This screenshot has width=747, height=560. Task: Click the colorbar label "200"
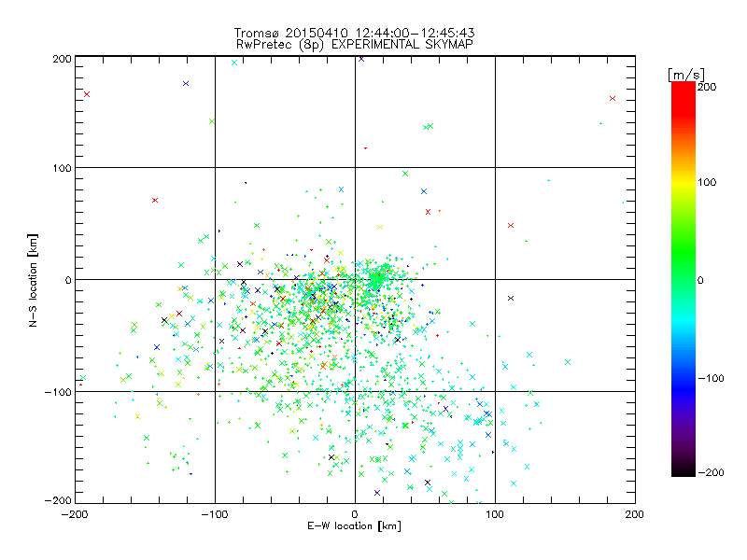pyautogui.click(x=707, y=87)
